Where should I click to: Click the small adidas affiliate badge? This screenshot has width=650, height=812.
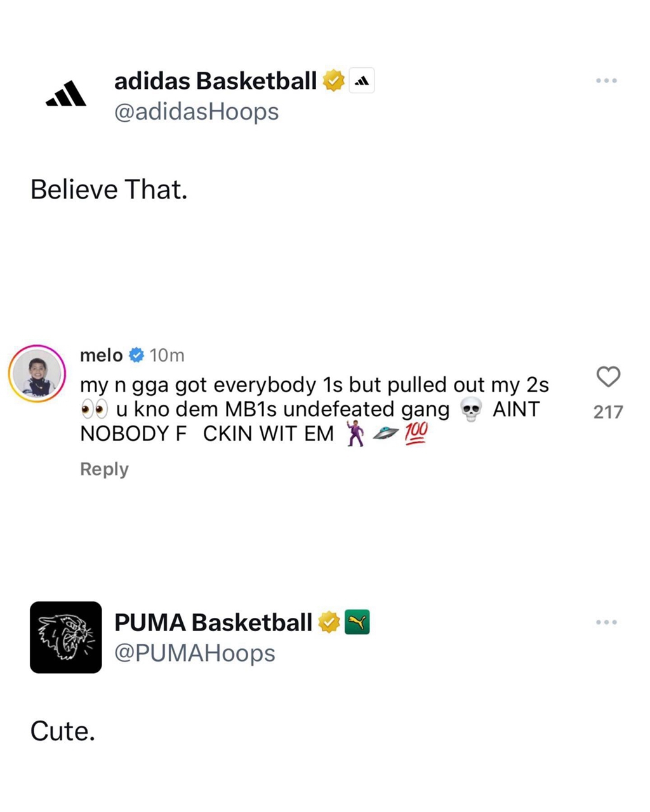(x=362, y=81)
